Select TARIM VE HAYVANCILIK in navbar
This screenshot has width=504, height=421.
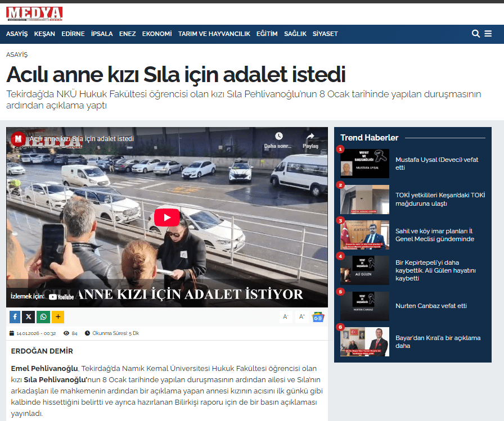click(214, 34)
